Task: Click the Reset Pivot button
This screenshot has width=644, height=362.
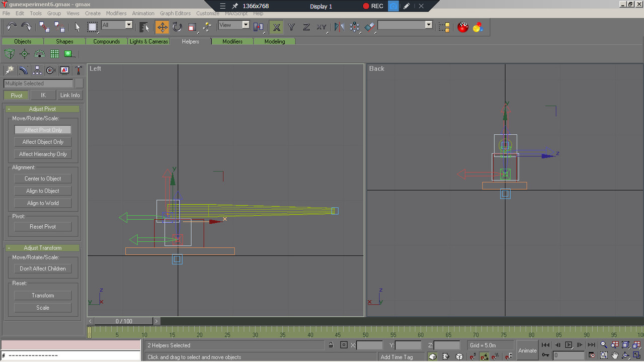Action: (43, 227)
